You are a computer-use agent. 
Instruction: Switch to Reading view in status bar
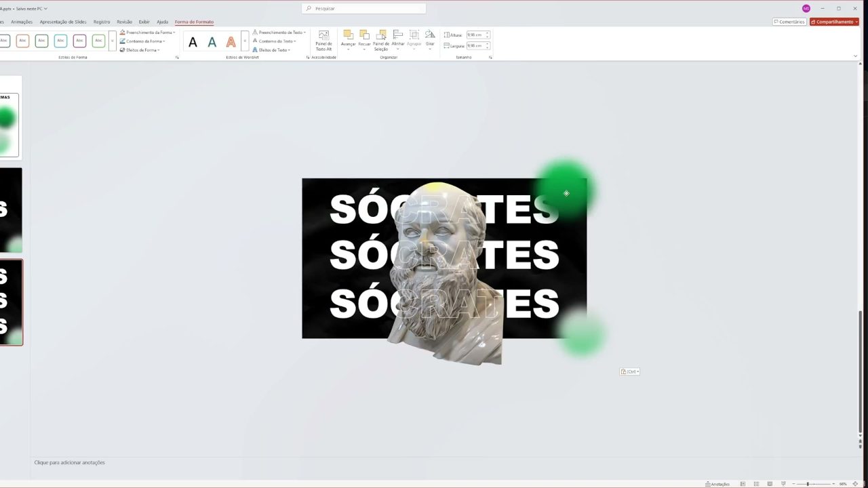(770, 484)
